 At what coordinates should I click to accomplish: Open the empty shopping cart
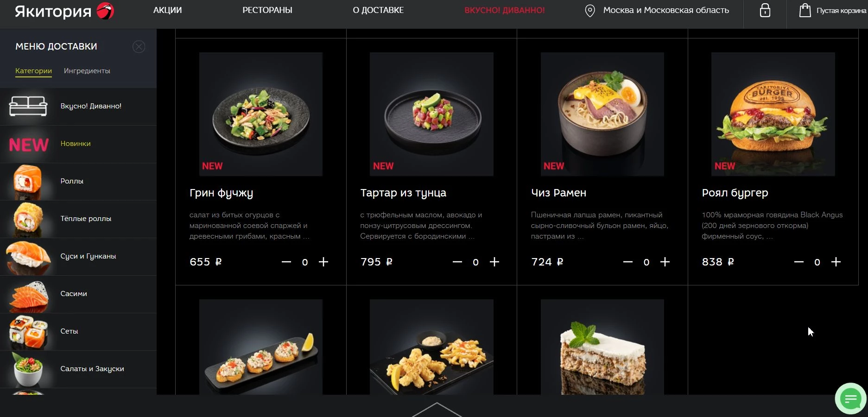[x=832, y=11]
